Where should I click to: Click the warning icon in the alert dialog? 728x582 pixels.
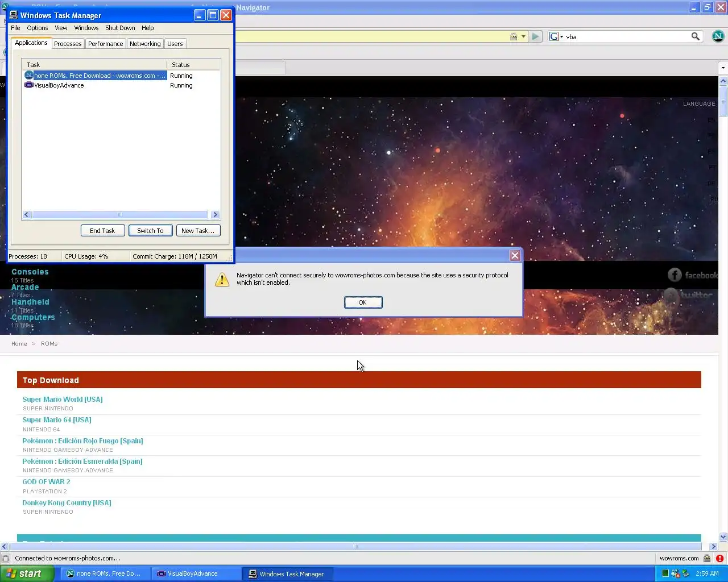222,279
